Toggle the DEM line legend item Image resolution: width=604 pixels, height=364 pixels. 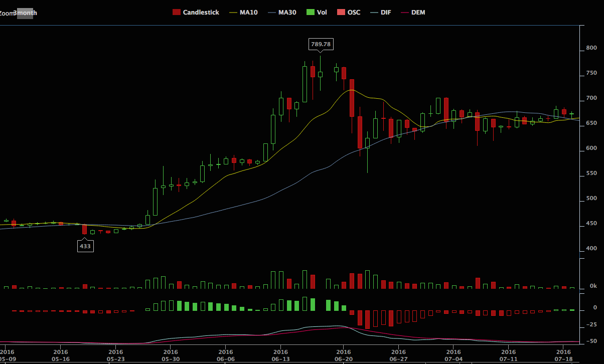tap(412, 12)
